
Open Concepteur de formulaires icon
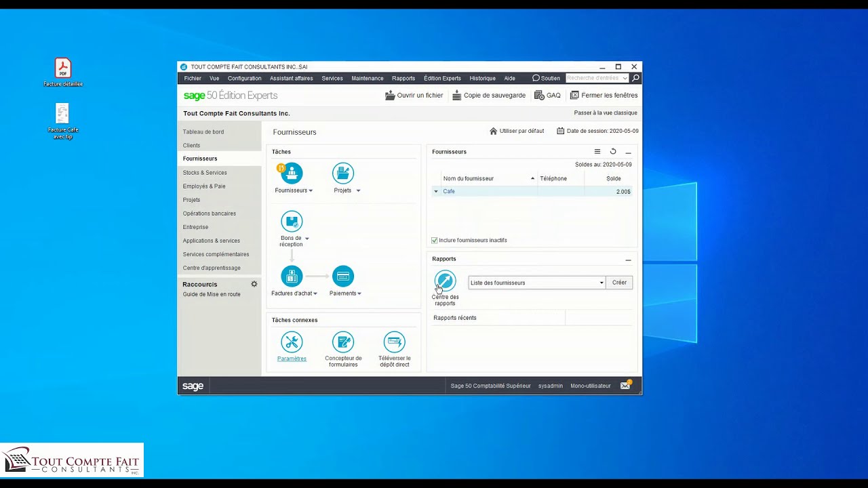pyautogui.click(x=343, y=342)
